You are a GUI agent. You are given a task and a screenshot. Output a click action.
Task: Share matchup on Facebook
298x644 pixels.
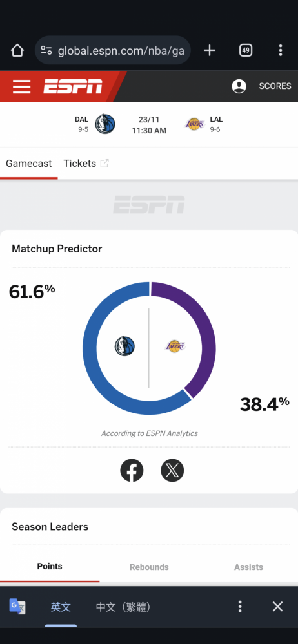[132, 470]
